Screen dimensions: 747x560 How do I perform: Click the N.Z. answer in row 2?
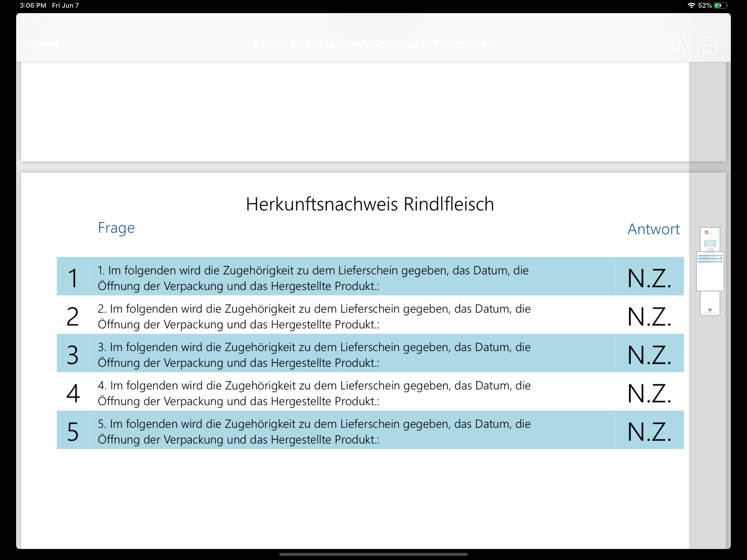(649, 317)
